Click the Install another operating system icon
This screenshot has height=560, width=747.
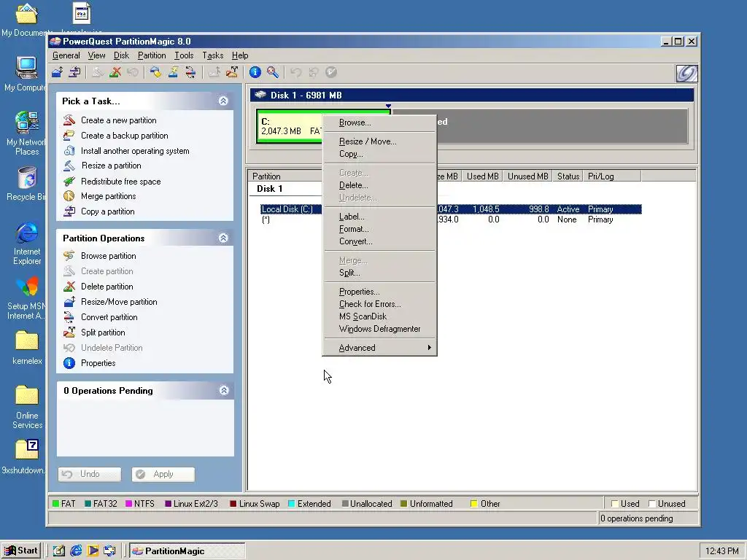point(69,150)
